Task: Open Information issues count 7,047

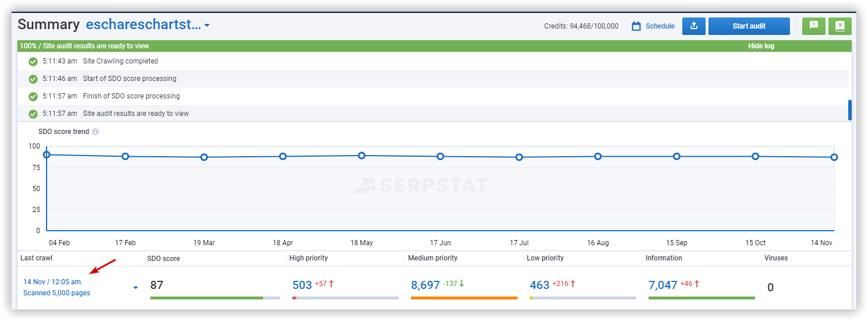Action: click(x=662, y=285)
